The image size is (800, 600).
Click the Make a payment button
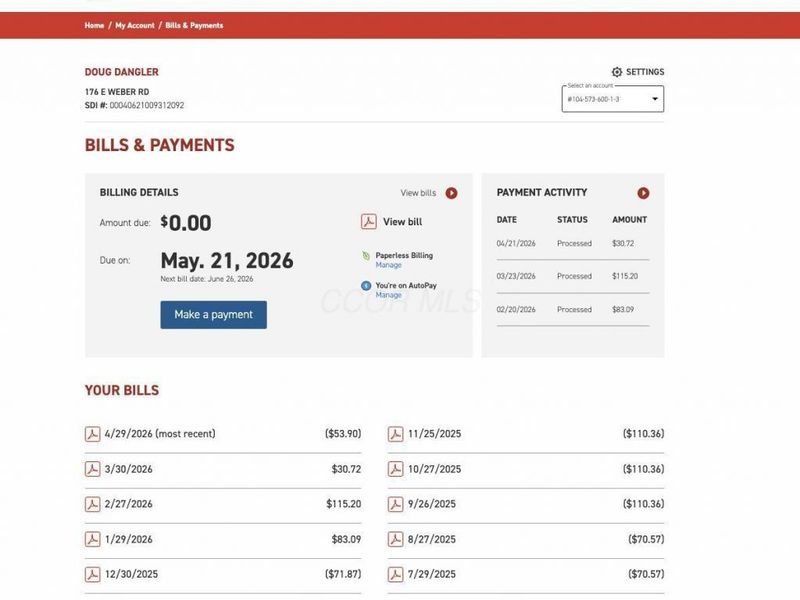[214, 315]
